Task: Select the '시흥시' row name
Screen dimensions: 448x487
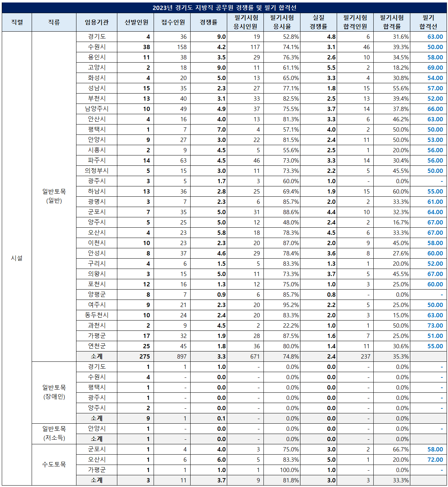Action: 97,150
